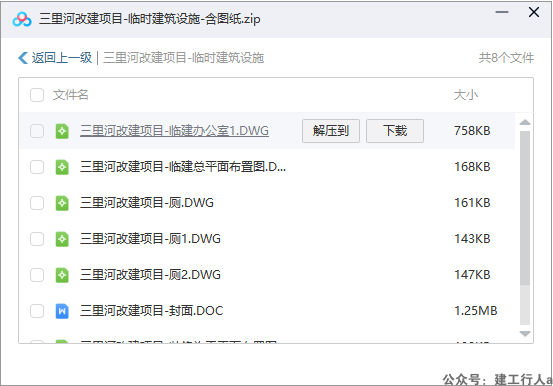
Task: Click the 大小 column header
Action: (x=466, y=95)
